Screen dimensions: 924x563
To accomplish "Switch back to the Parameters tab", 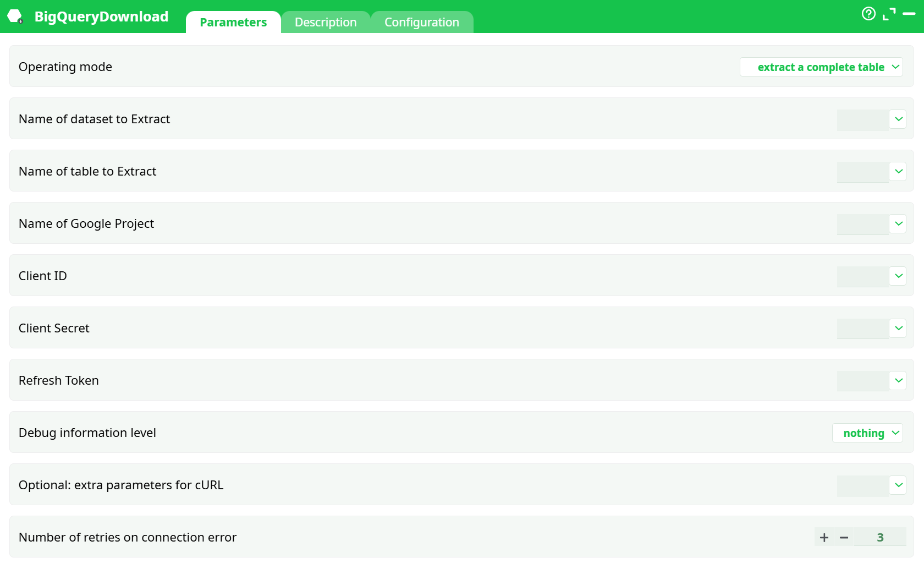I will click(x=233, y=22).
